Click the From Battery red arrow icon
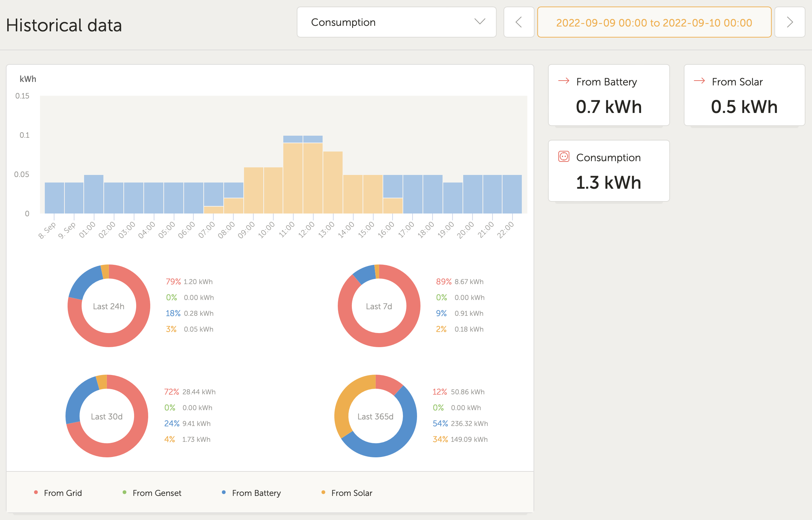812x520 pixels. [564, 81]
